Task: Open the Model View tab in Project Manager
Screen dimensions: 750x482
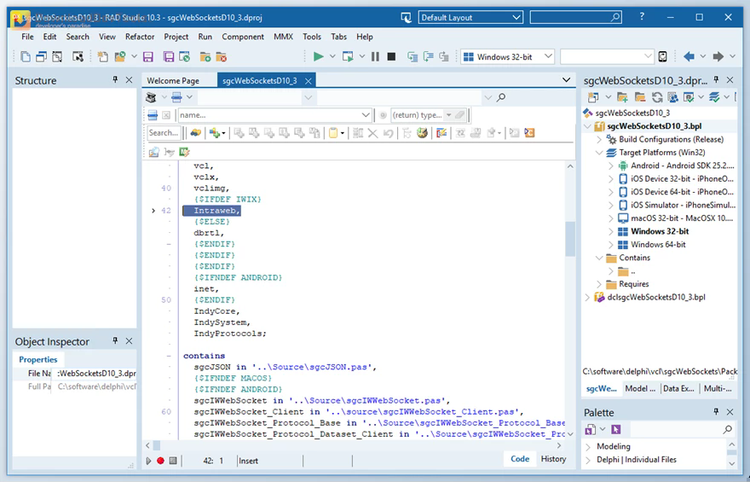Action: click(640, 389)
